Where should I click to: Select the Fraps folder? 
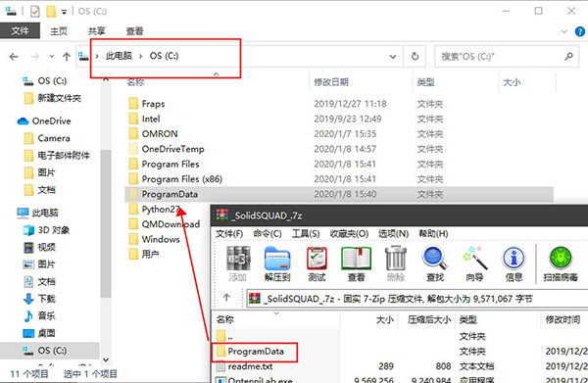[x=147, y=104]
